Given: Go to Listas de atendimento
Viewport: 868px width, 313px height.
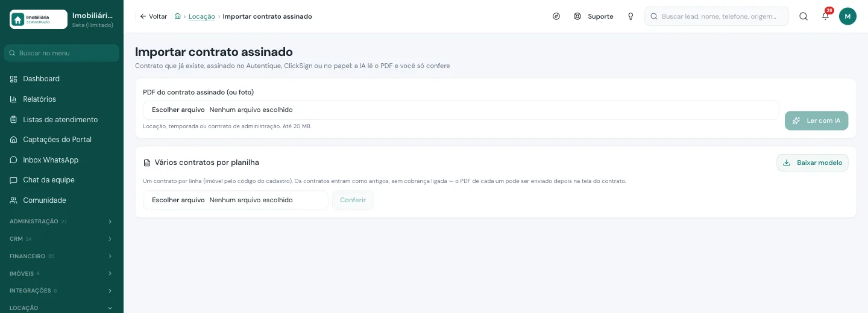Looking at the screenshot, I should coord(61,120).
